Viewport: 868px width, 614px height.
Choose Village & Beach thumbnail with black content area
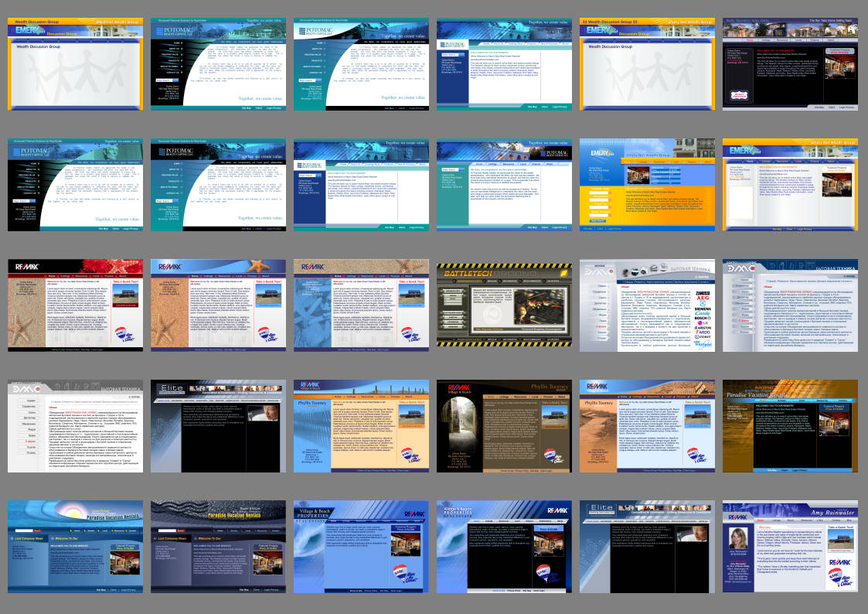[x=504, y=547]
